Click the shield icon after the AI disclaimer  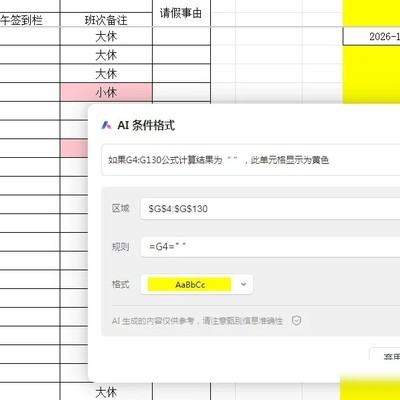pos(296,321)
